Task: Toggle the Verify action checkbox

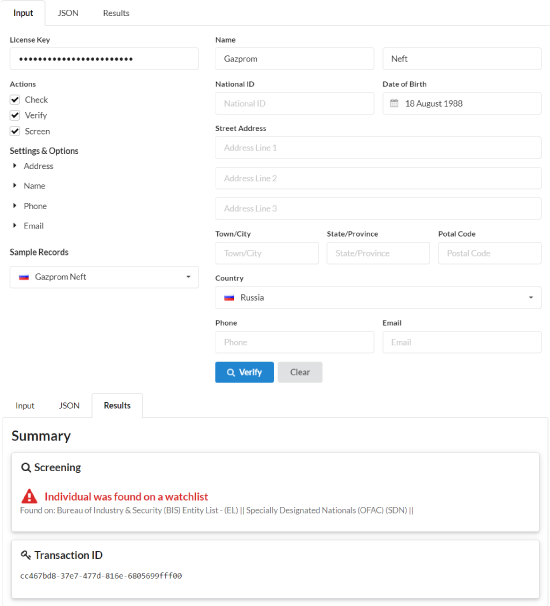Action: 15,115
